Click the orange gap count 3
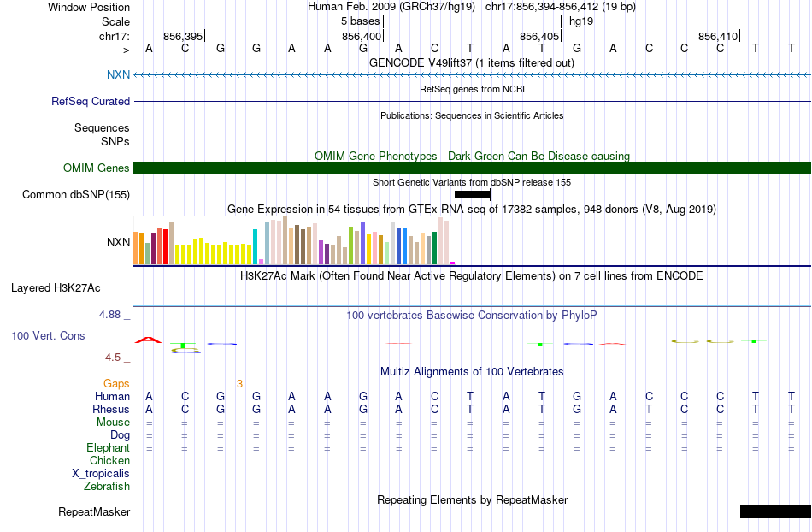This screenshot has height=532, width=812. (x=240, y=384)
